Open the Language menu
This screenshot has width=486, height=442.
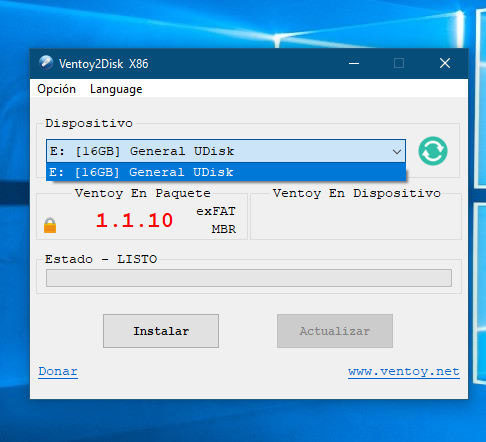tap(116, 89)
